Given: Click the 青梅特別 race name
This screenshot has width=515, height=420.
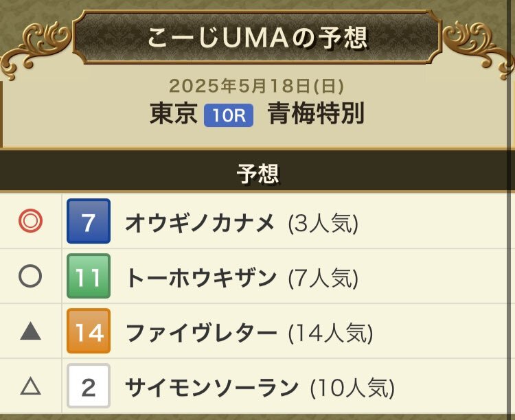Looking at the screenshot, I should point(316,113).
